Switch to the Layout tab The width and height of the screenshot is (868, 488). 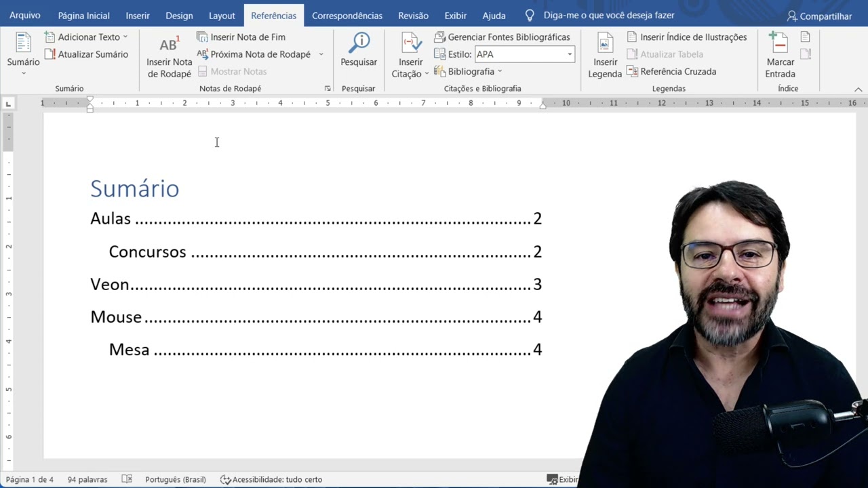pos(222,16)
